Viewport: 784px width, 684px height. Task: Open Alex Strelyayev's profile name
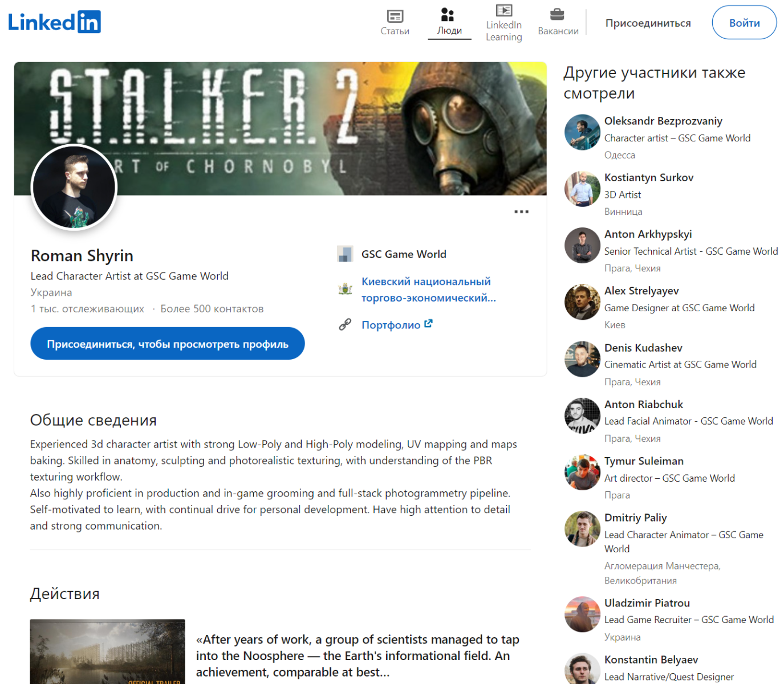click(641, 291)
